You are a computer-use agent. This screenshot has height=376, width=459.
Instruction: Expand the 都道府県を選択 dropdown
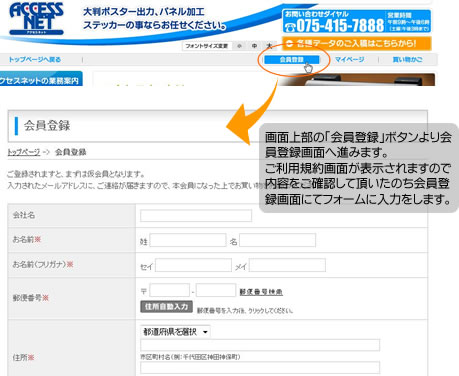coord(175,332)
